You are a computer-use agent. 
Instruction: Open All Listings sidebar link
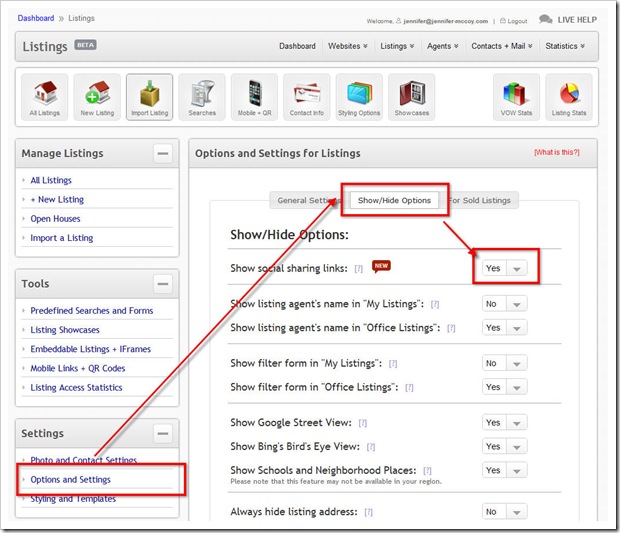tap(51, 180)
